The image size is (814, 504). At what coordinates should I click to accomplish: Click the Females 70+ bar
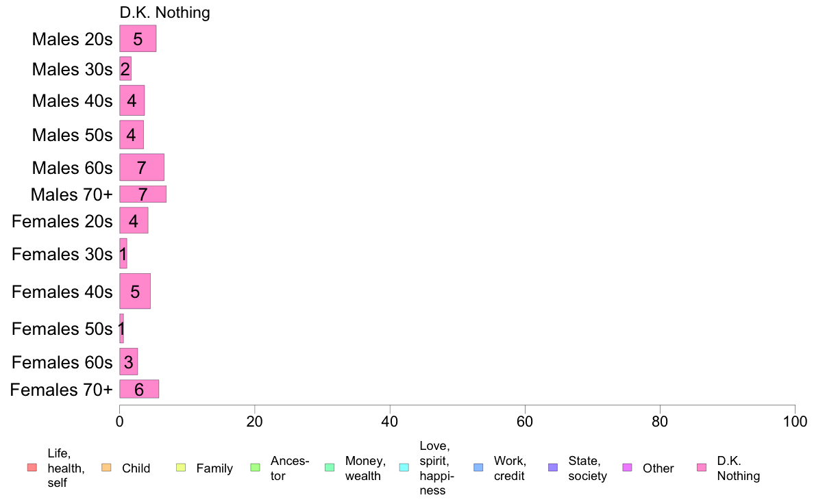[139, 389]
